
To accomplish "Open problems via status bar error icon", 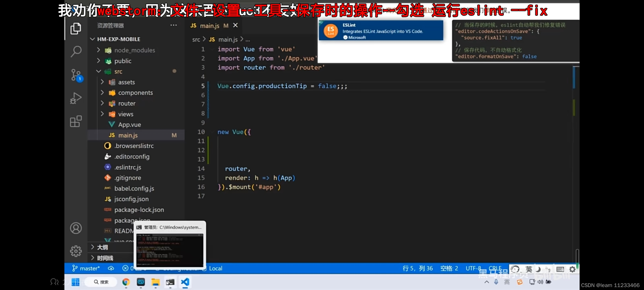I will (x=125, y=268).
